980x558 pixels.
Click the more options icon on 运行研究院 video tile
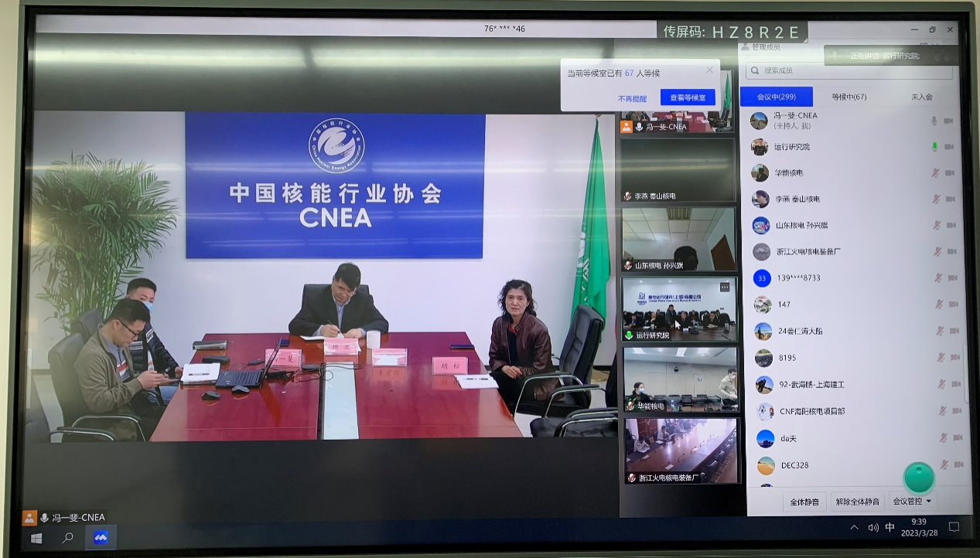click(x=725, y=287)
